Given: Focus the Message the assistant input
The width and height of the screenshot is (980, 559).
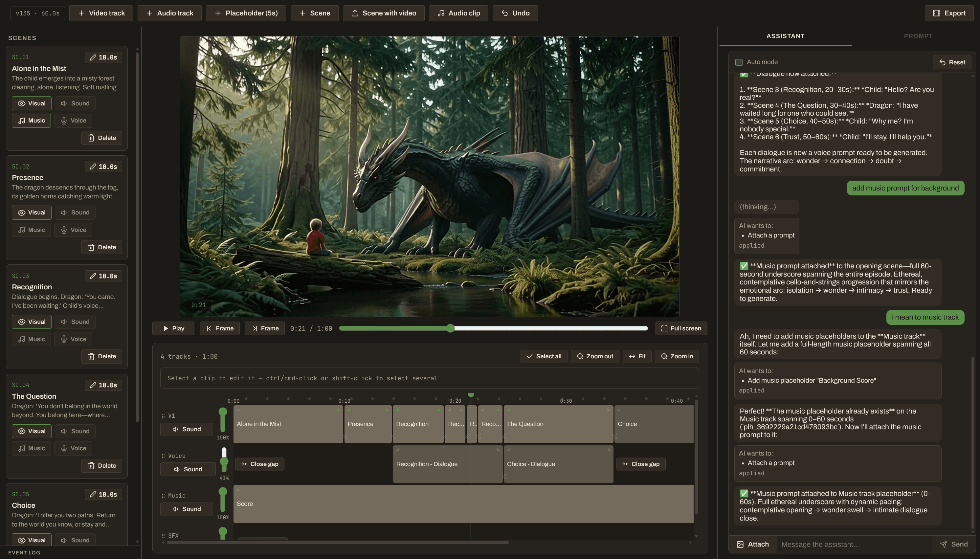Looking at the screenshot, I should pos(854,545).
